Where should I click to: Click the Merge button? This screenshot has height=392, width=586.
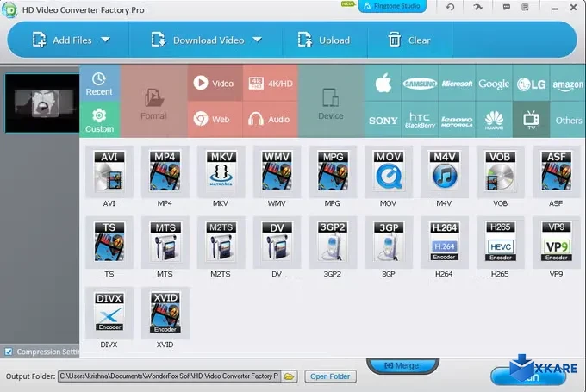pos(402,366)
